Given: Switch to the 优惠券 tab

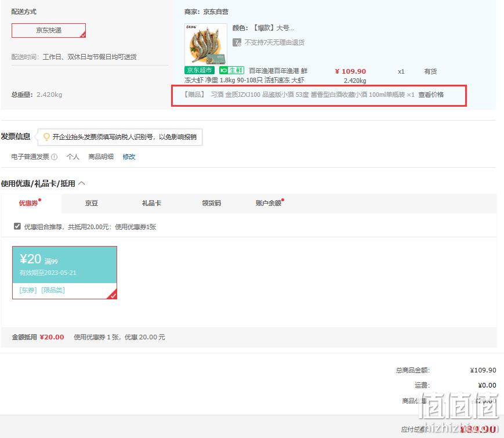Looking at the screenshot, I should pos(31,203).
